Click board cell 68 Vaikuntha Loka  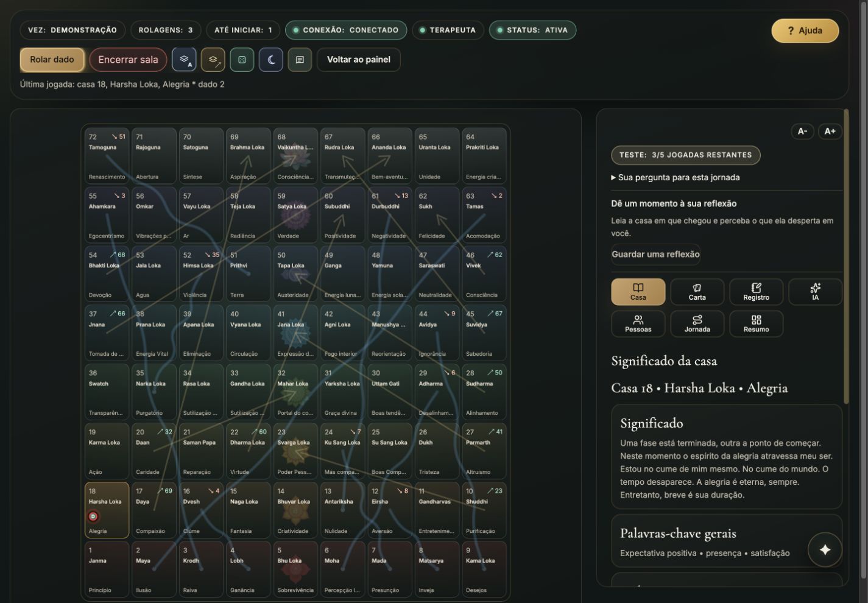pyautogui.click(x=295, y=156)
